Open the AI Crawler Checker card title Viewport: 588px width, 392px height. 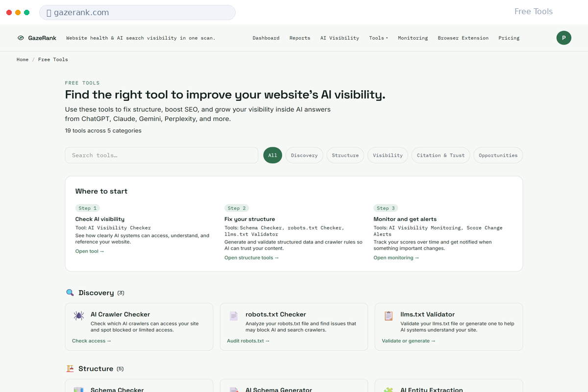pos(120,315)
